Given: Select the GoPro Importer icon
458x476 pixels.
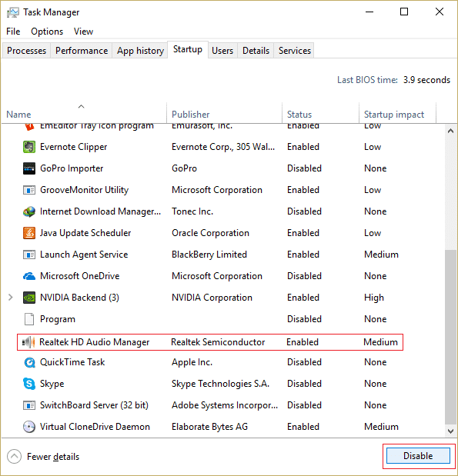Looking at the screenshot, I should [29, 168].
